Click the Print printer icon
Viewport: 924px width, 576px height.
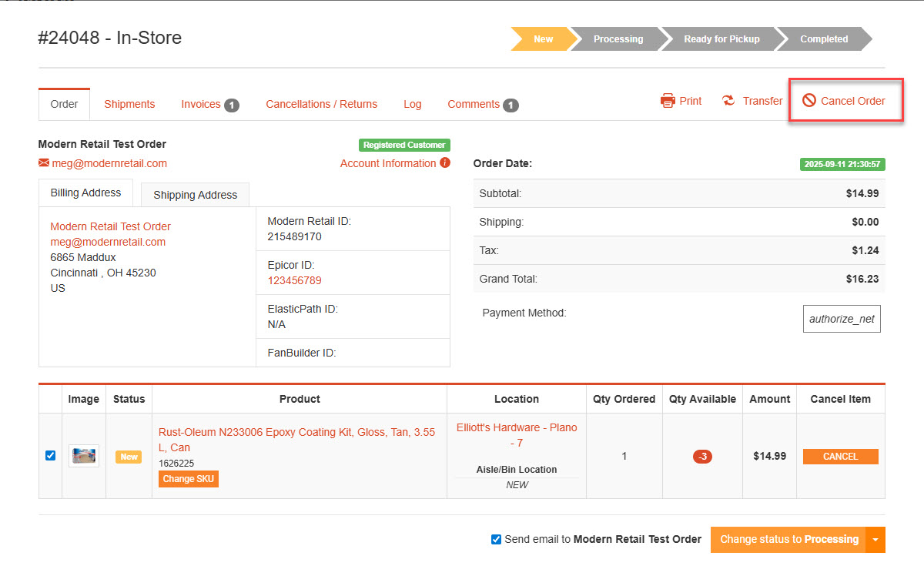(x=668, y=101)
